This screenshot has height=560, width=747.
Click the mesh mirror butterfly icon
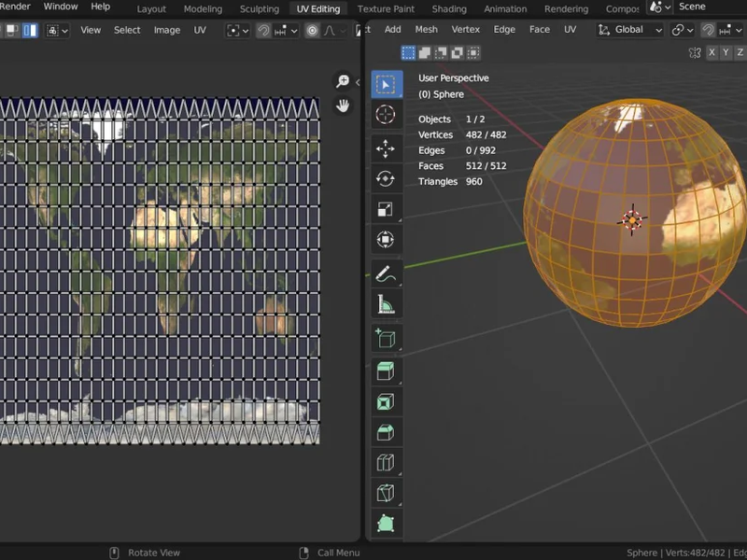[695, 53]
